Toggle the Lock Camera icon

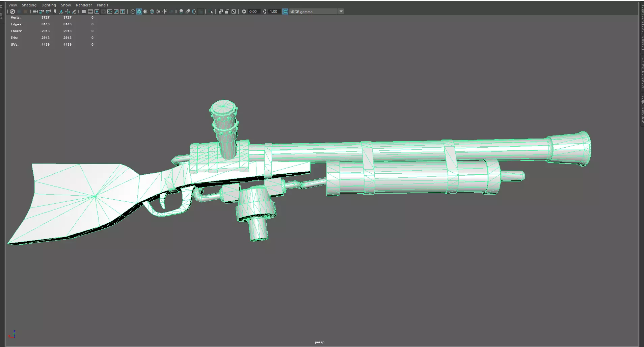tap(42, 11)
